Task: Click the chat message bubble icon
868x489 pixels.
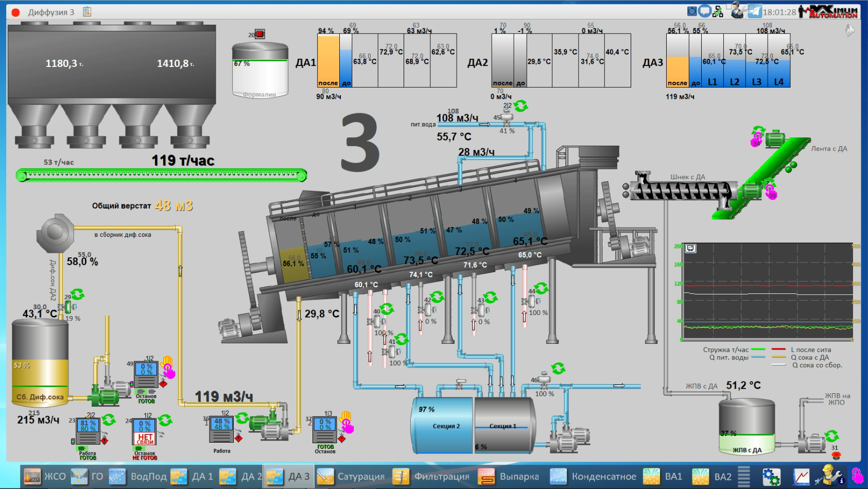Action: (x=704, y=11)
